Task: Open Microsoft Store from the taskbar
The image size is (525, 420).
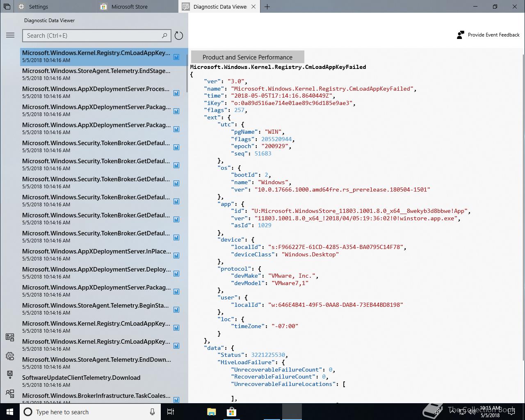Action: (231, 412)
